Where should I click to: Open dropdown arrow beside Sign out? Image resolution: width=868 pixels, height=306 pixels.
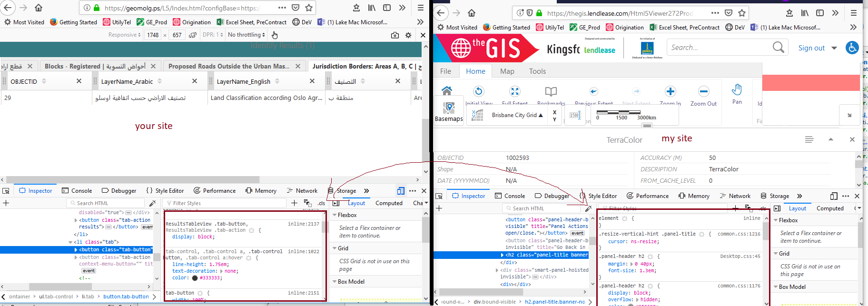[834, 48]
